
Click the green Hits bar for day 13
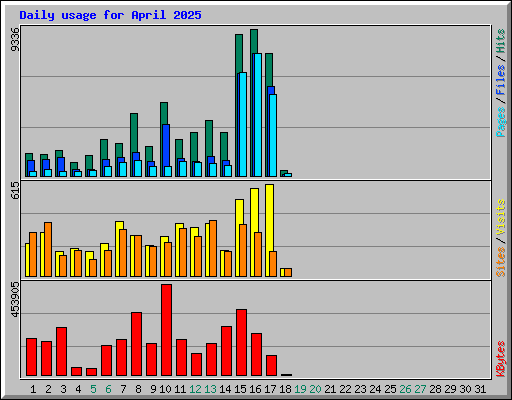[x=209, y=138]
